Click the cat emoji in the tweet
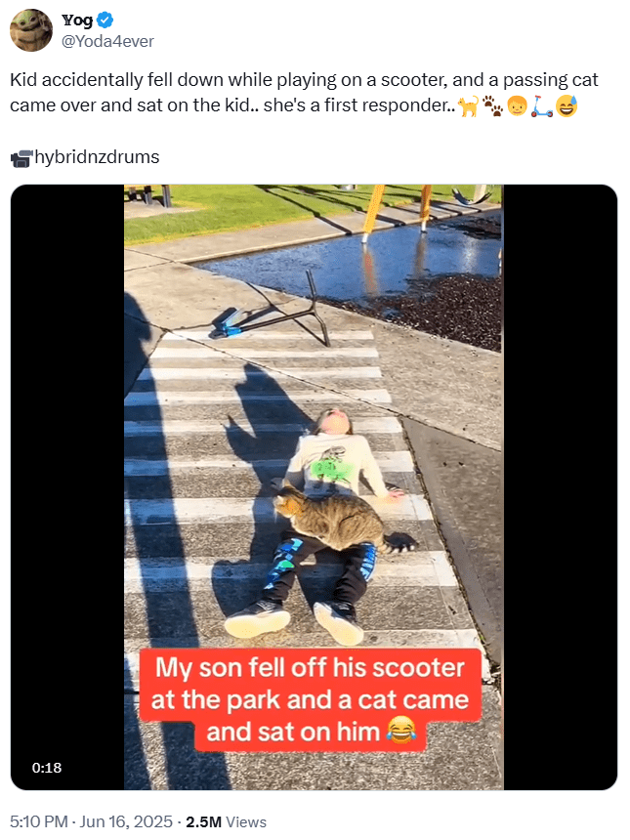630x840 pixels. pyautogui.click(x=468, y=105)
